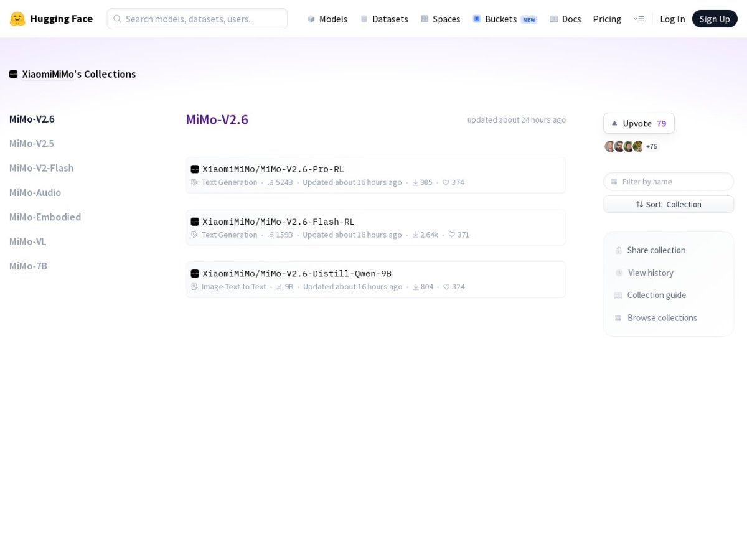
Task: Click the Hugging Face emoji logo
Action: pos(17,19)
